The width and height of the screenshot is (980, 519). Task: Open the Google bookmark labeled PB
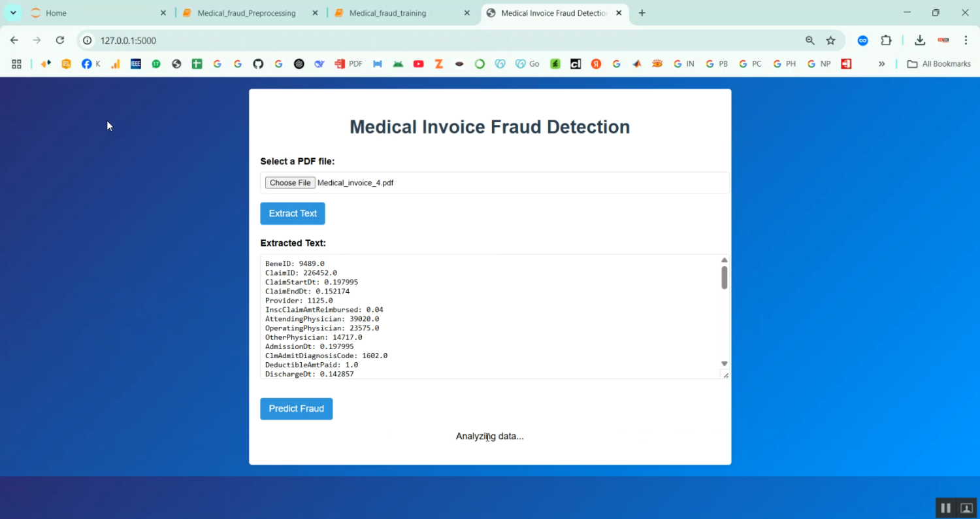tap(717, 64)
